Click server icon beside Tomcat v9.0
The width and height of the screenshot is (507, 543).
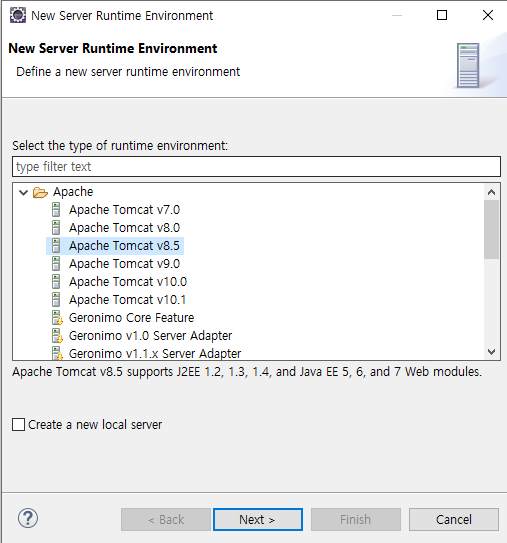56,264
